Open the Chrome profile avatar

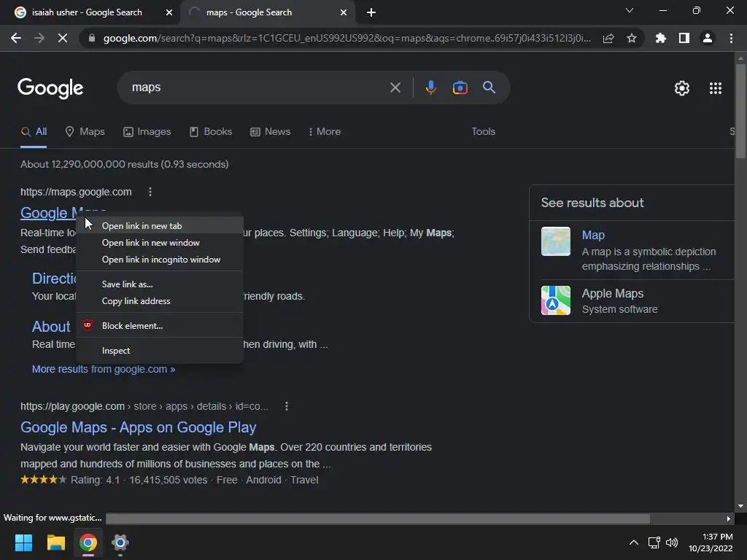(708, 38)
